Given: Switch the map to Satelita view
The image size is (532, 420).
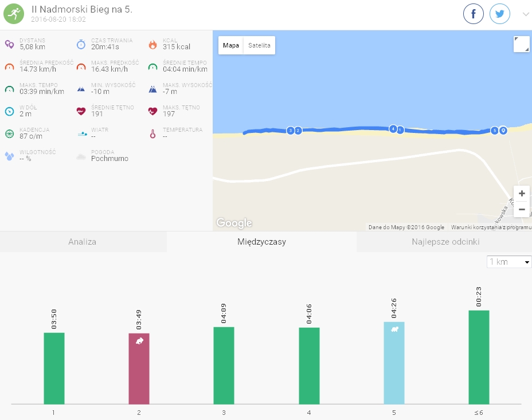Looking at the screenshot, I should tap(259, 45).
